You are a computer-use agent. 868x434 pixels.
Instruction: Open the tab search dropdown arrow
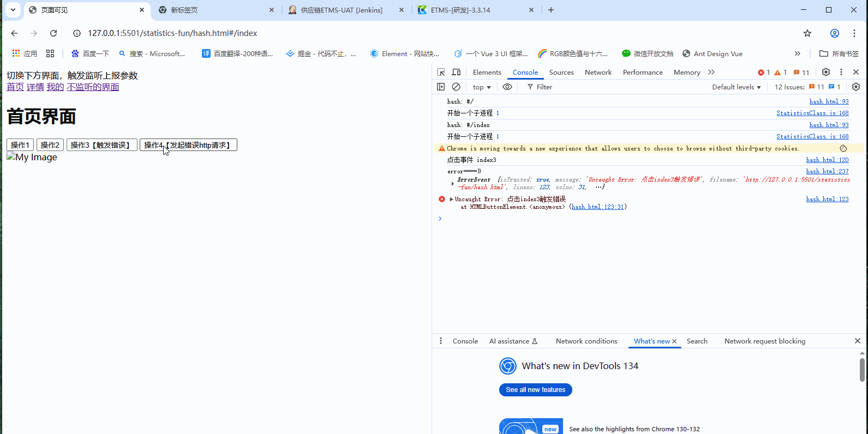[x=13, y=10]
